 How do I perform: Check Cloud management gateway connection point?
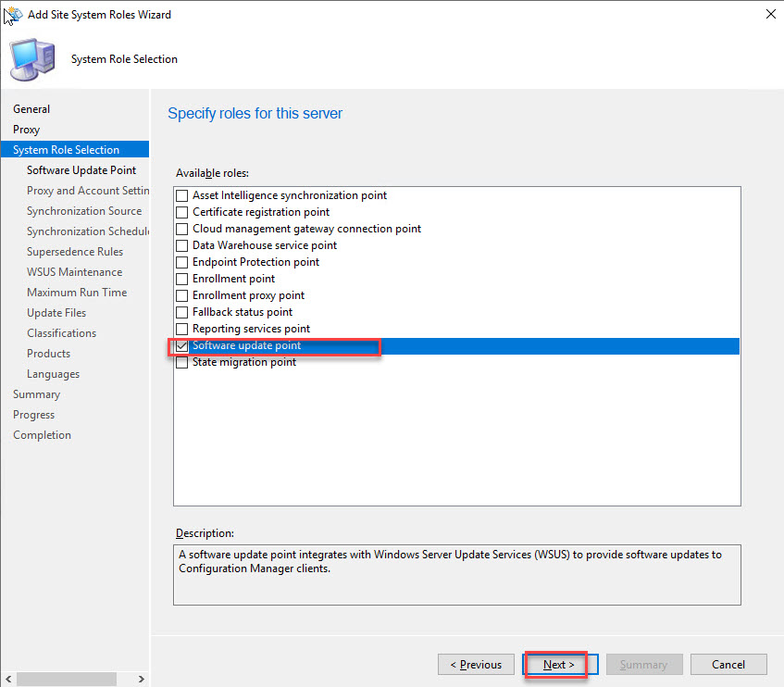pos(182,229)
